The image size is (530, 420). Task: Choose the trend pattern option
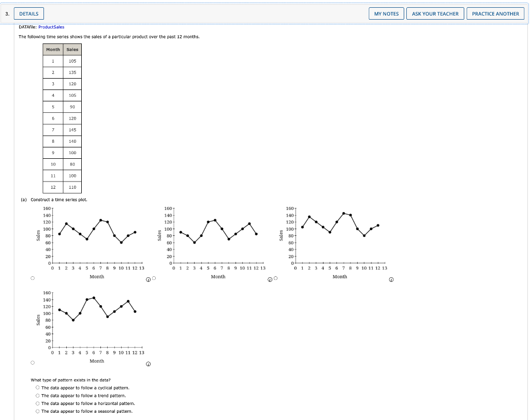(x=37, y=395)
